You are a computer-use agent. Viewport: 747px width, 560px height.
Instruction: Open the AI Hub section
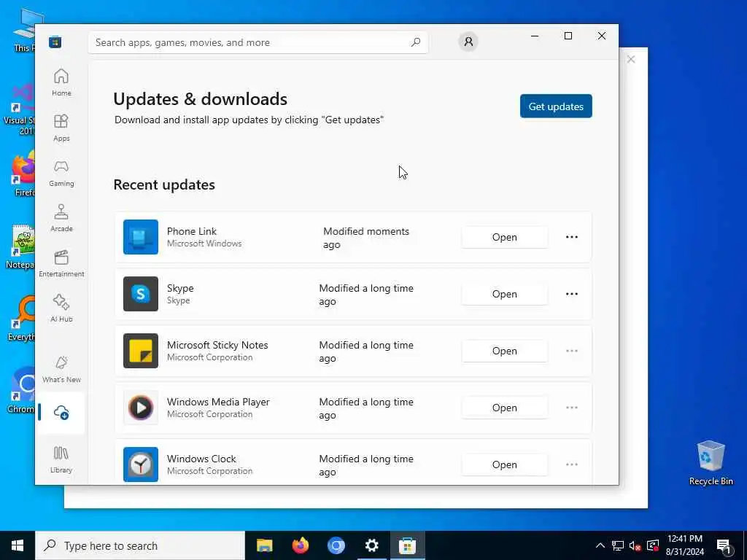coord(61,308)
